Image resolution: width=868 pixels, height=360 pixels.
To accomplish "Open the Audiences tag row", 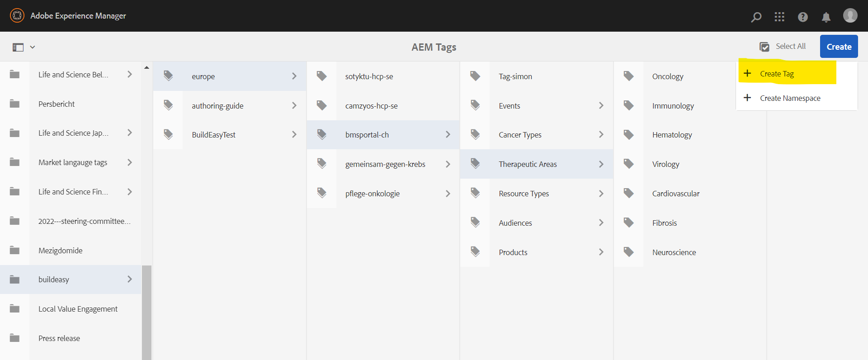I will pyautogui.click(x=537, y=223).
